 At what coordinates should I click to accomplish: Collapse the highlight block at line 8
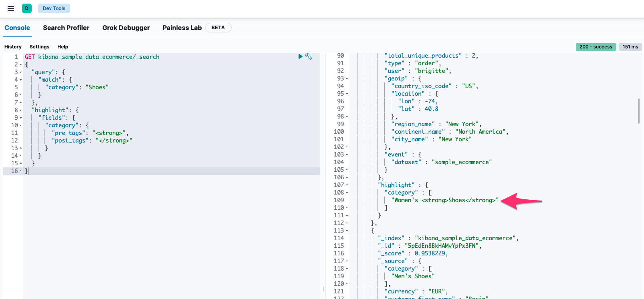[x=21, y=110]
